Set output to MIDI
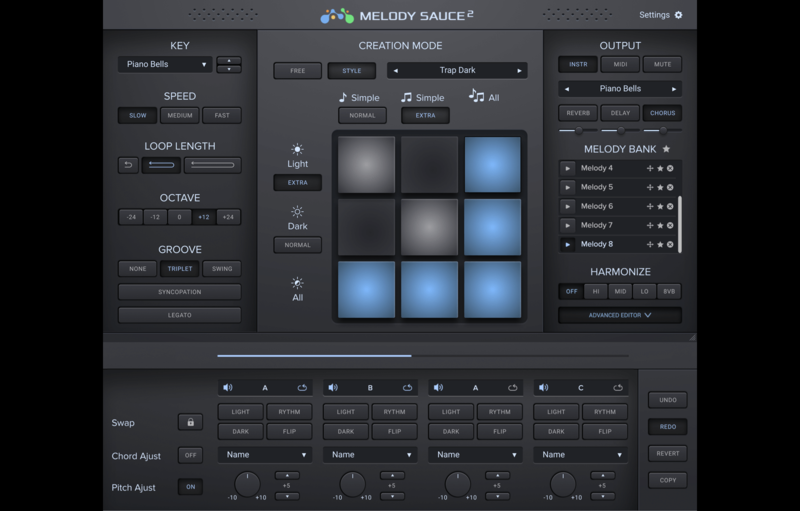The height and width of the screenshot is (511, 800). (x=620, y=64)
